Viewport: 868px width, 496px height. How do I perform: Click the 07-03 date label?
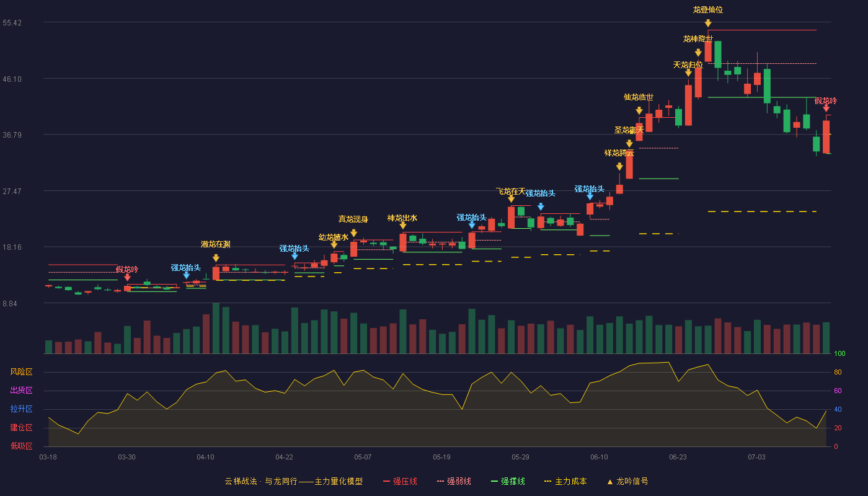(x=756, y=457)
